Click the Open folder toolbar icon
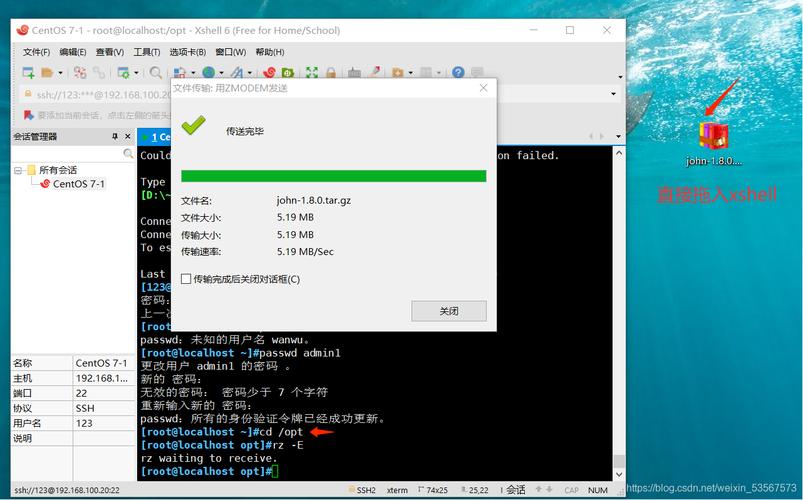The height and width of the screenshot is (500, 803). click(x=48, y=73)
